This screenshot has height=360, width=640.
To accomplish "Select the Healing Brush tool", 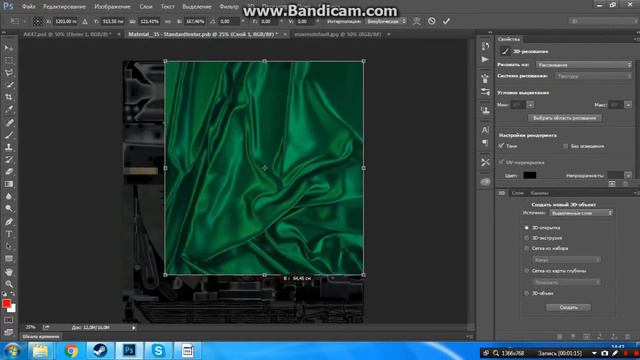I will point(9,122).
